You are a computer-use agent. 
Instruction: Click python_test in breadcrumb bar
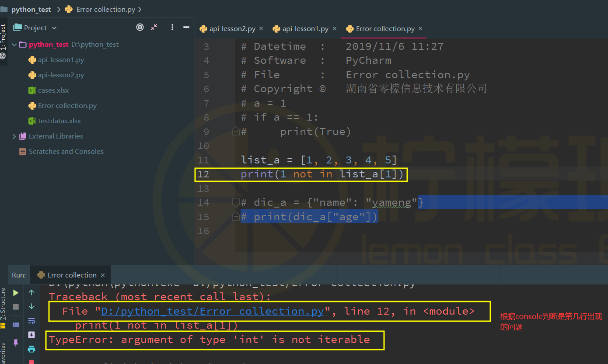(x=31, y=9)
